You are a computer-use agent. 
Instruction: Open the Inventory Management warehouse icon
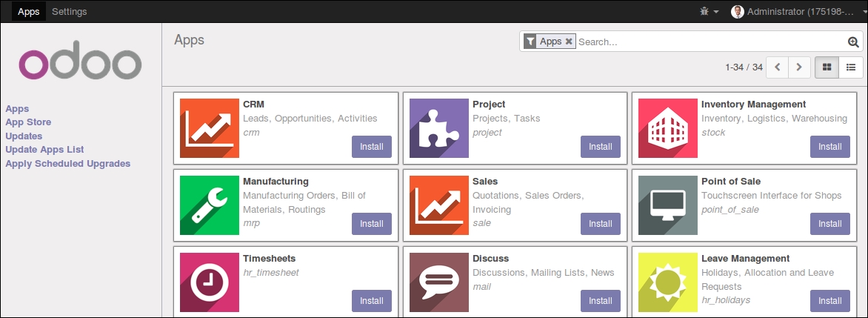pos(667,128)
